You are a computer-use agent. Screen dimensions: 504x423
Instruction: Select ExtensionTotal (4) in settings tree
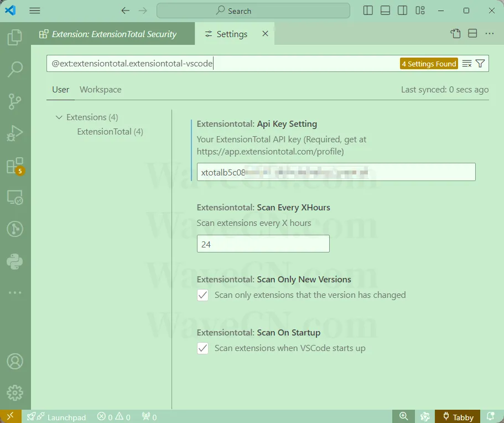coord(110,132)
